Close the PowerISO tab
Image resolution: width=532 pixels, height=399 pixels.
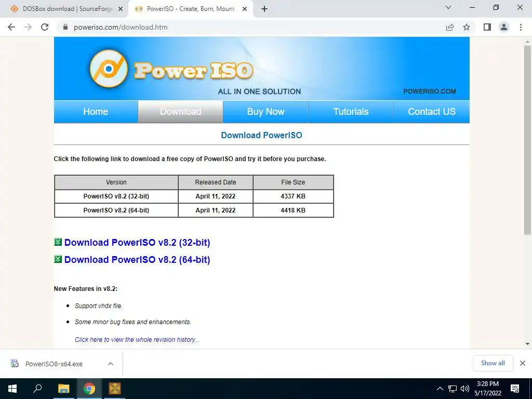[245, 9]
